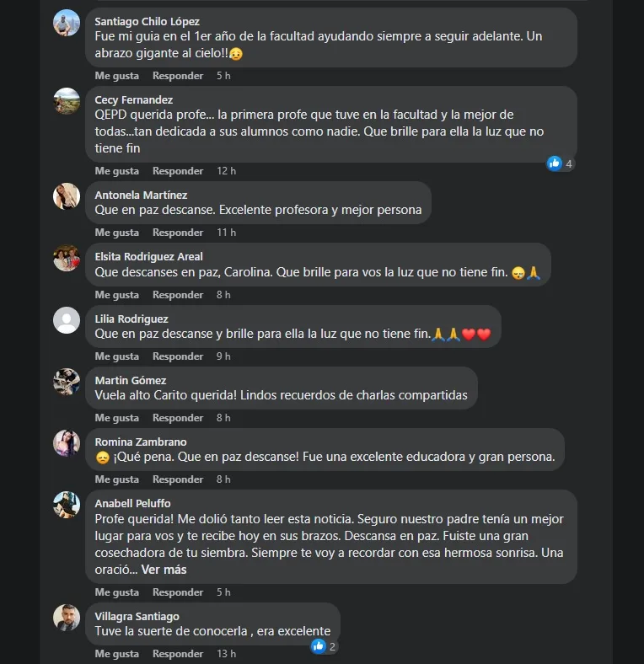The width and height of the screenshot is (644, 664).
Task: Like Santiago Chilo López's comment with Me gusta
Action: point(117,76)
